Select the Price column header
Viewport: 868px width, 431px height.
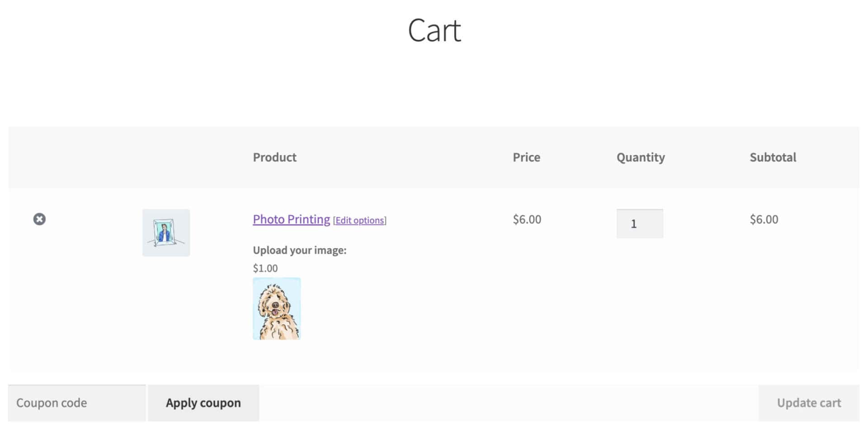(526, 157)
